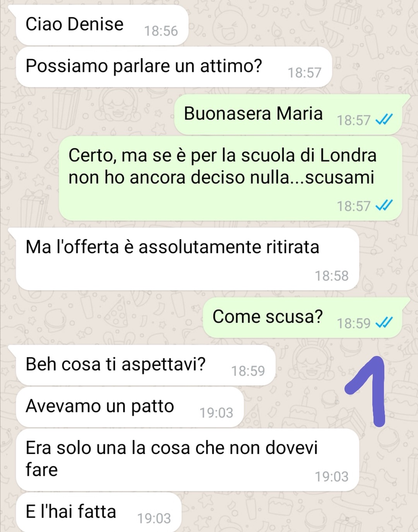Screen dimensions: 418x532
Task: Click the 19:03 timestamp beside 'E l'hai fatta'
Action: (154, 518)
